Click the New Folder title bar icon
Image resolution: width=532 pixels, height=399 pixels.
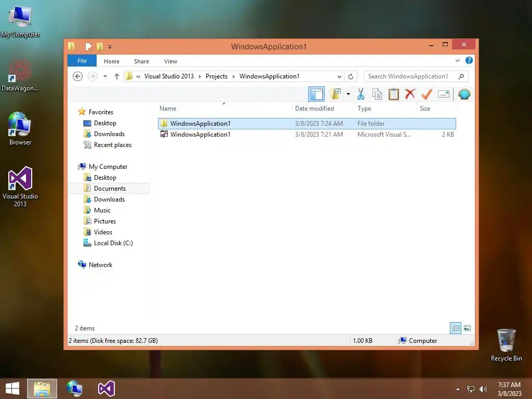100,46
